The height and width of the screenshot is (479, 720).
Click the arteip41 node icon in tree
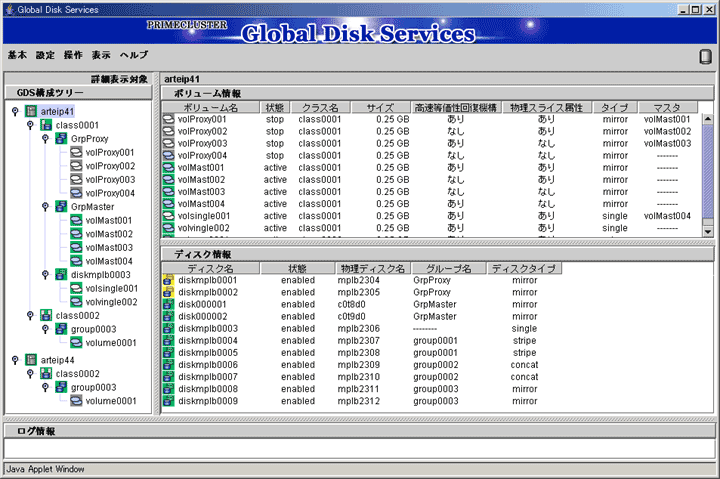[31, 111]
